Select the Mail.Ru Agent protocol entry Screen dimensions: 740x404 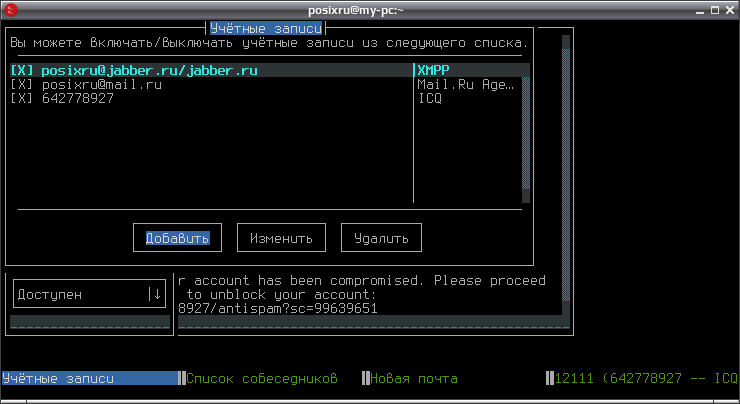tap(466, 84)
